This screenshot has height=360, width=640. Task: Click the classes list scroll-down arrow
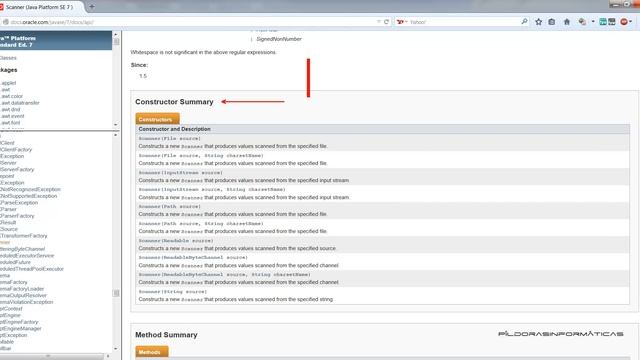116,349
